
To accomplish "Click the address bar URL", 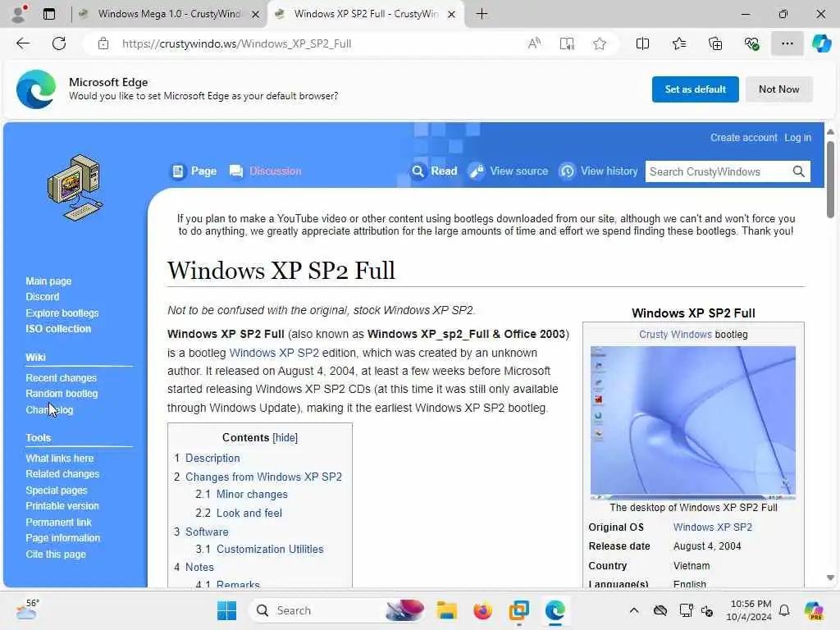I will click(236, 44).
